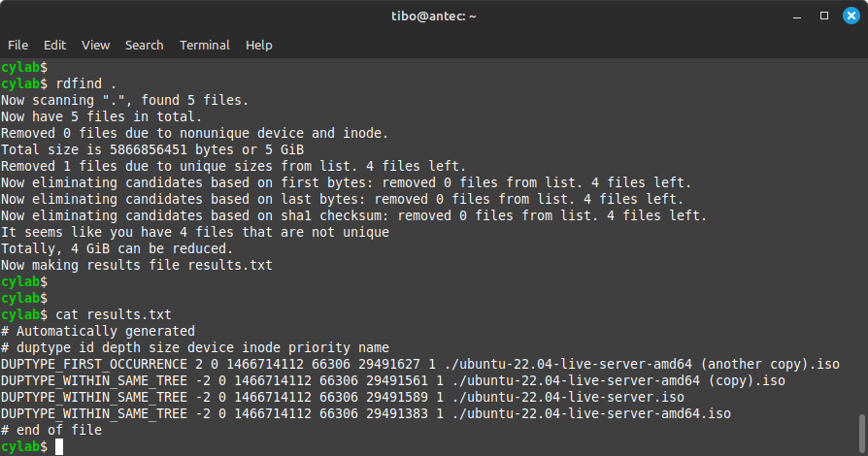Click the ubuntu-22.04-live-server.iso filename

pyautogui.click(x=568, y=398)
